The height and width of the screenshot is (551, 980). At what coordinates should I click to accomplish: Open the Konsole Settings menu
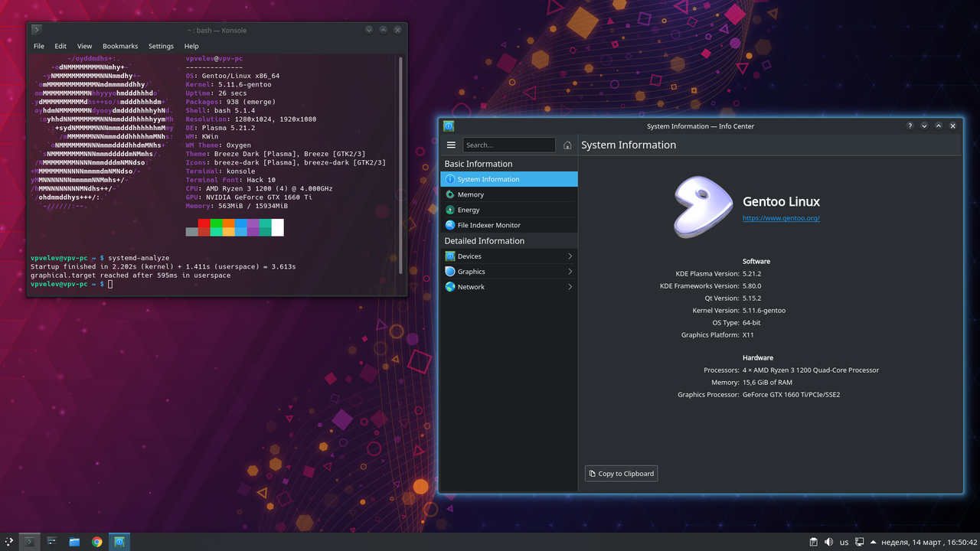tap(161, 46)
